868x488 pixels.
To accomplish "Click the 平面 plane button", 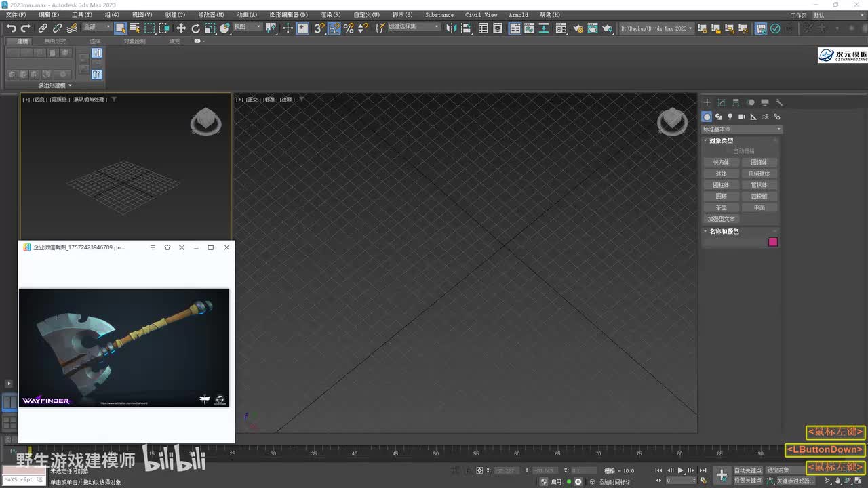I will click(x=759, y=208).
